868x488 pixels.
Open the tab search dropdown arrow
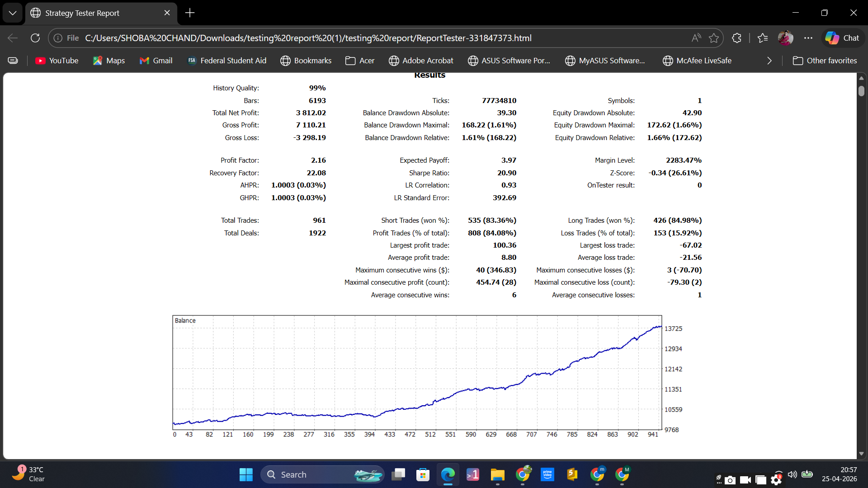pos(13,13)
